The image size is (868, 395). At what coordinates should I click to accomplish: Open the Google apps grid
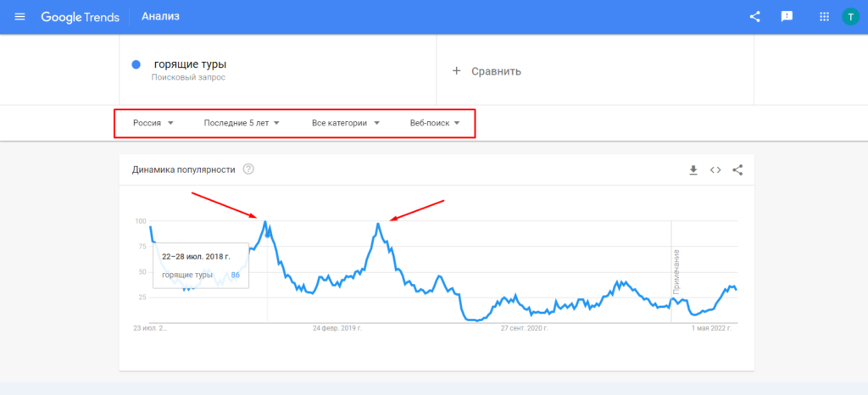tap(824, 17)
